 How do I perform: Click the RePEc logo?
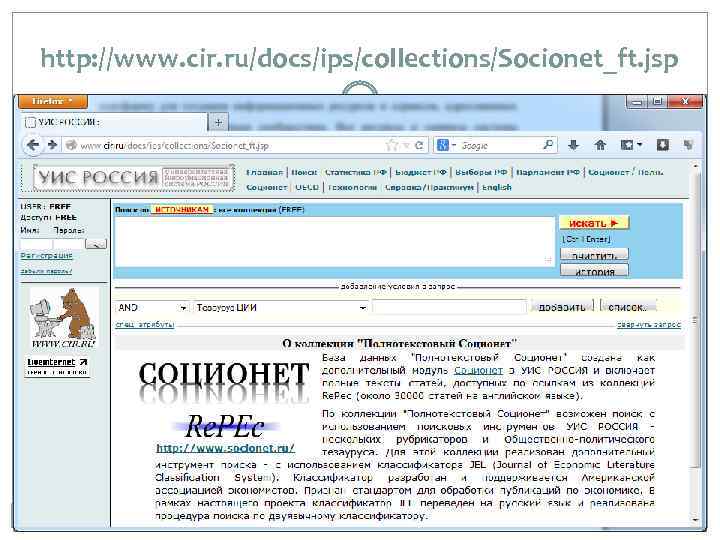point(225,427)
